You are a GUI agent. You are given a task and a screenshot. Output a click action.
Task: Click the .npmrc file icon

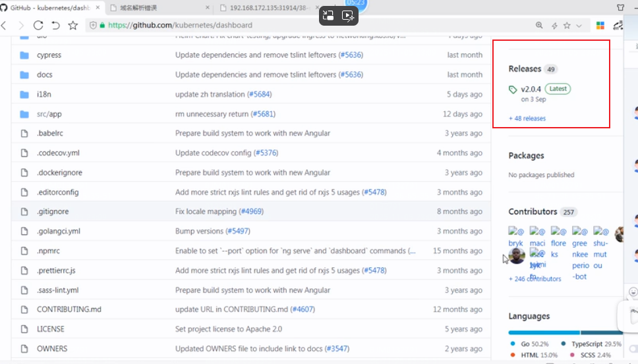[x=24, y=251]
